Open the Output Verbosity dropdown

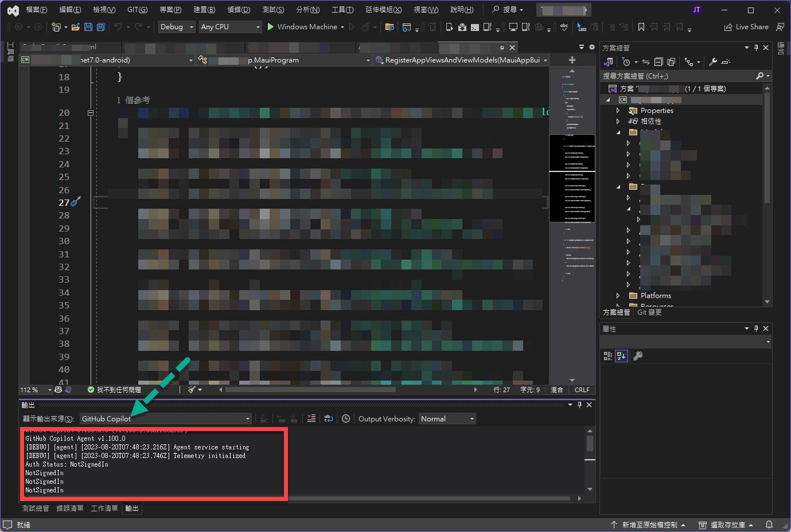click(447, 418)
